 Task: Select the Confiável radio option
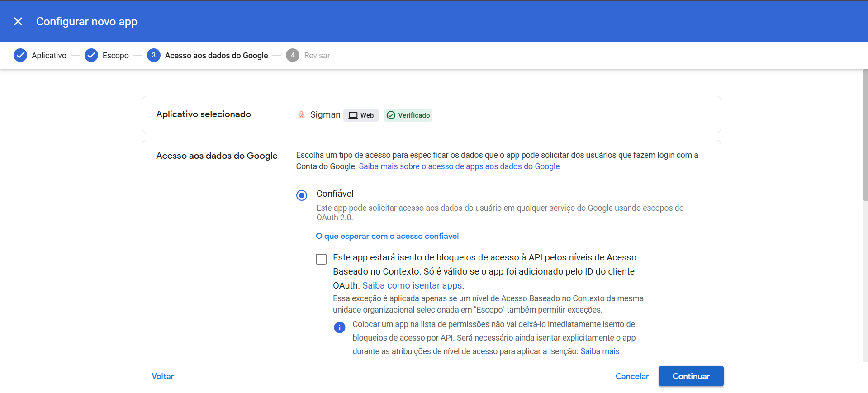(x=302, y=195)
